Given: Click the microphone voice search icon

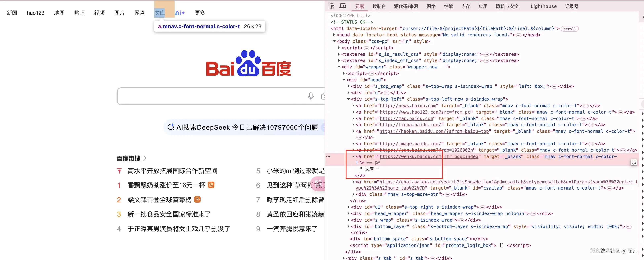Looking at the screenshot, I should pos(310,96).
